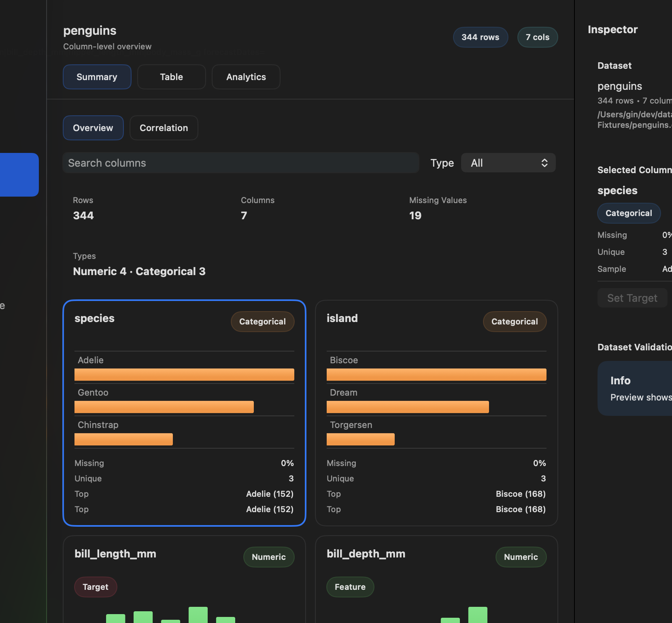Click the 344 rows badge

pyautogui.click(x=481, y=37)
